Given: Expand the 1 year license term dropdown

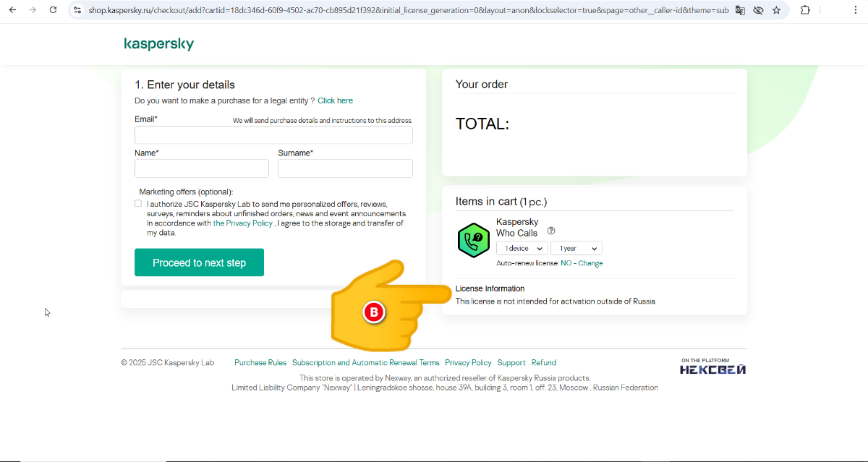Looking at the screenshot, I should pos(576,249).
